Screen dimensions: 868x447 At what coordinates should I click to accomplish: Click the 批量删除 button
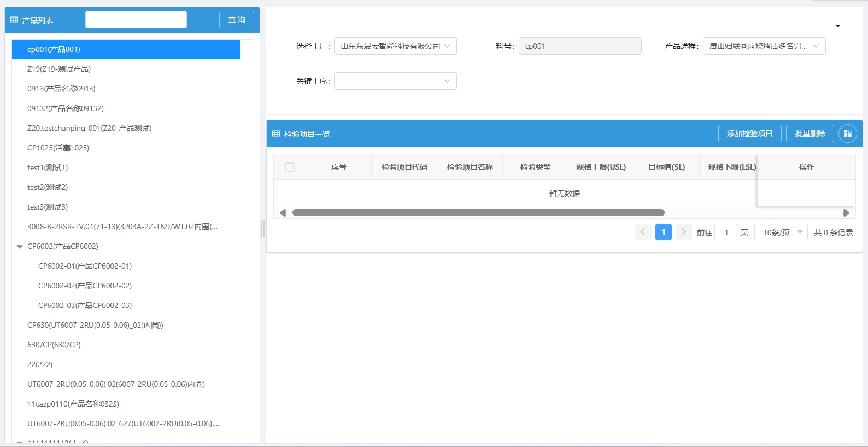tap(810, 133)
